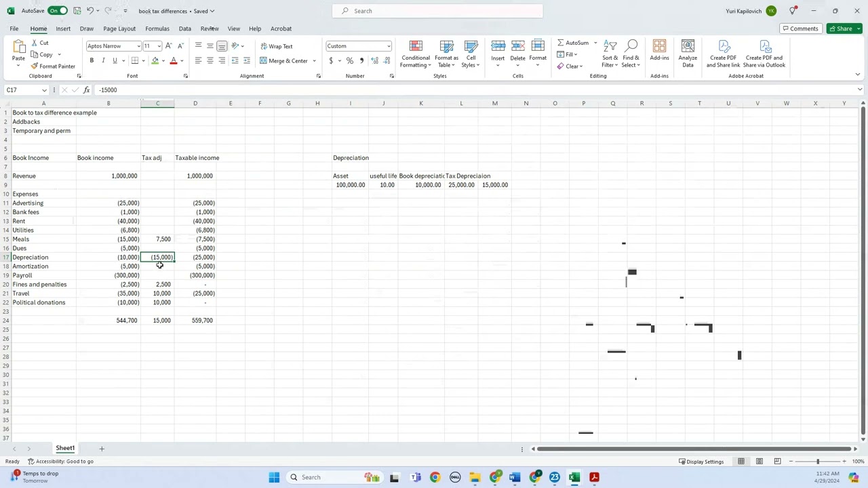Click the Comments button
Viewport: 868px width, 488px height.
800,28
